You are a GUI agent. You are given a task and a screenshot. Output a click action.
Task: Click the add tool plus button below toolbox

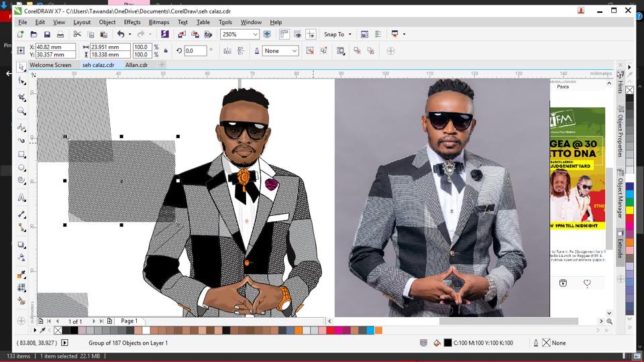pos(21,321)
